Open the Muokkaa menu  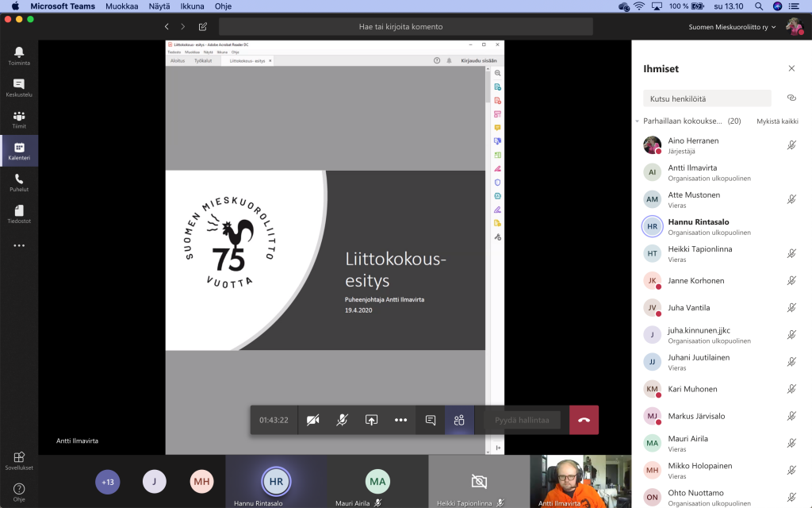point(121,6)
